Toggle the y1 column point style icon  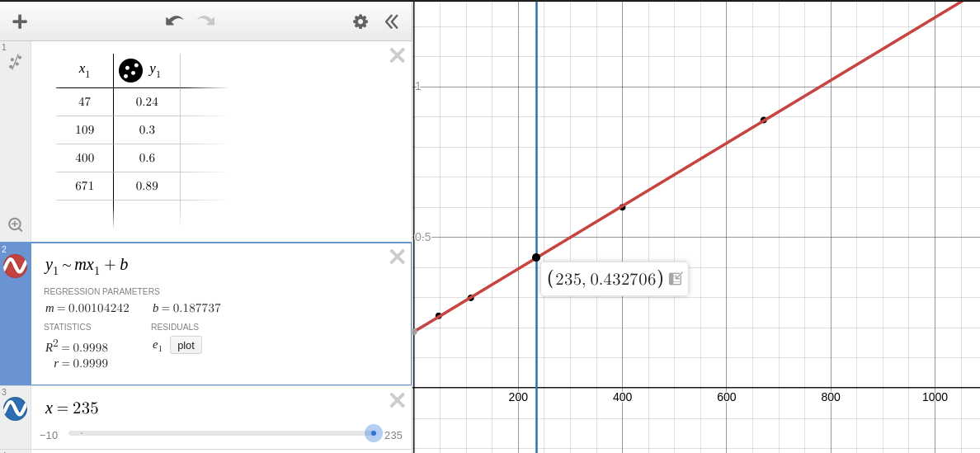pyautogui.click(x=130, y=70)
